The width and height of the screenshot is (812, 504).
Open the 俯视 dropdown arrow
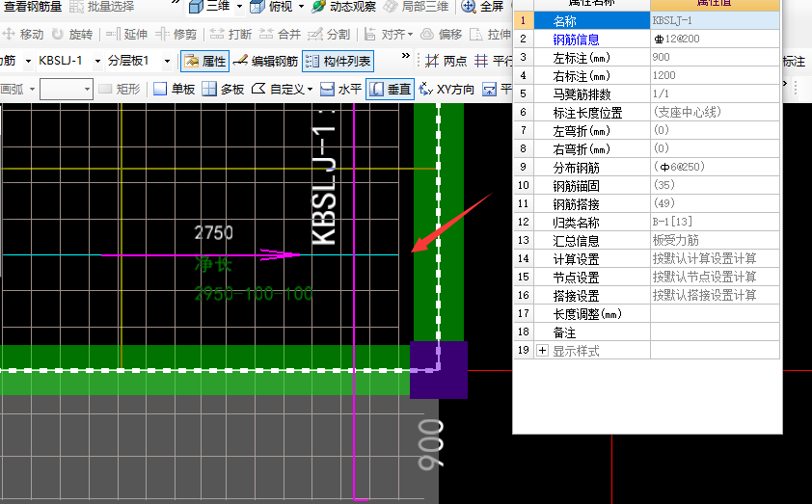tap(301, 6)
